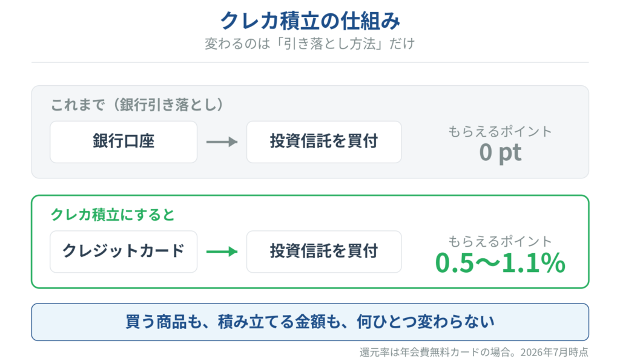
Task: Select the 銀行口座 box
Action: click(x=124, y=141)
